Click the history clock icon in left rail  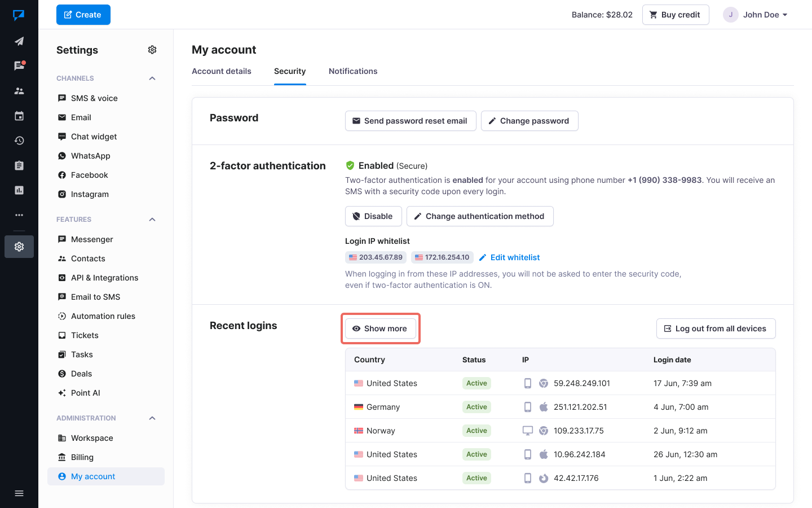coord(19,141)
